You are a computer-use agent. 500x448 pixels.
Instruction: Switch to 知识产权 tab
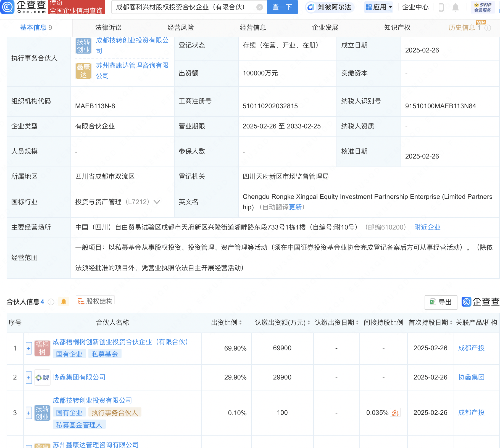[397, 28]
